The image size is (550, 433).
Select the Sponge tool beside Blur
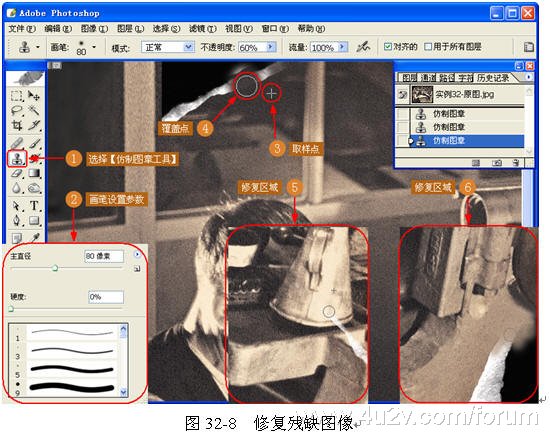[34, 188]
